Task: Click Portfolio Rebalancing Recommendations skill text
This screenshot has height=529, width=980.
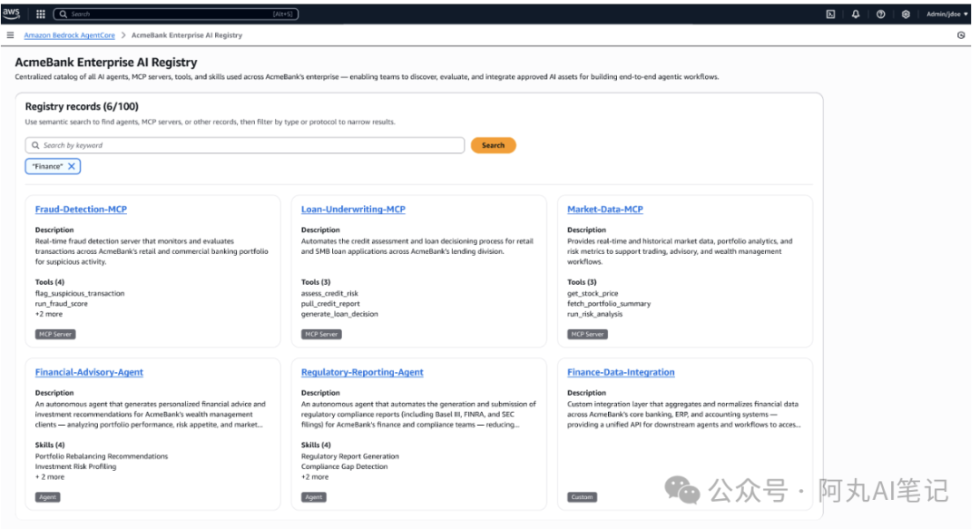Action: pos(102,456)
